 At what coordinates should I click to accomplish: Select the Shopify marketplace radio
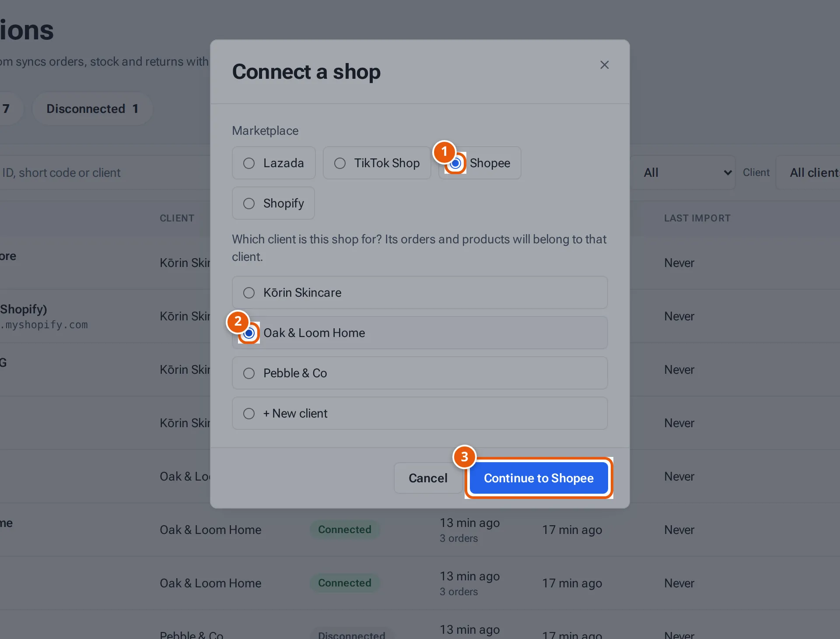tap(249, 204)
